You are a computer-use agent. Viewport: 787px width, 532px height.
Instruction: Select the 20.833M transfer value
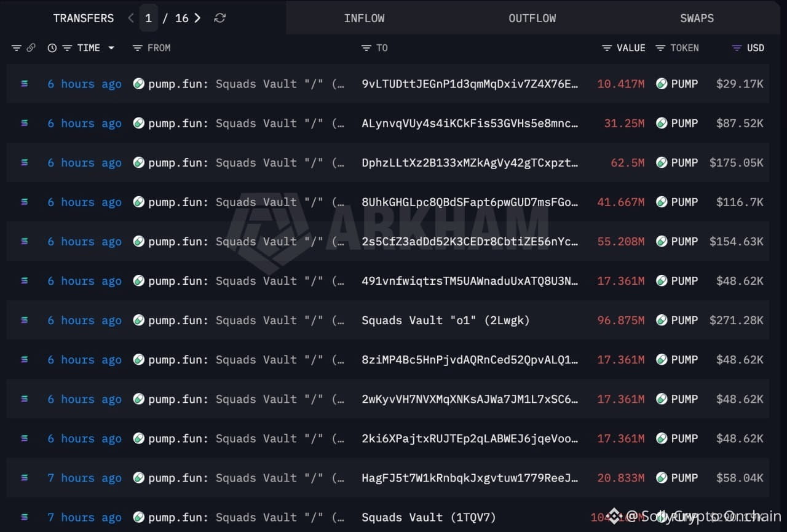[x=621, y=478]
